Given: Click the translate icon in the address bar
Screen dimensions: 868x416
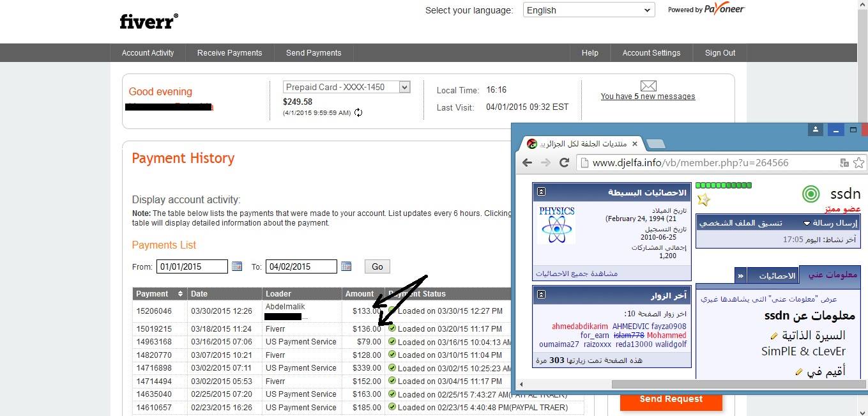Looking at the screenshot, I should pyautogui.click(x=844, y=162).
